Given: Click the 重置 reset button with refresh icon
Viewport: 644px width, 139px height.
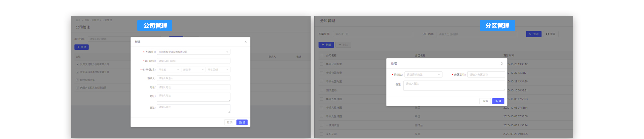Looking at the screenshot, I should click(550, 34).
